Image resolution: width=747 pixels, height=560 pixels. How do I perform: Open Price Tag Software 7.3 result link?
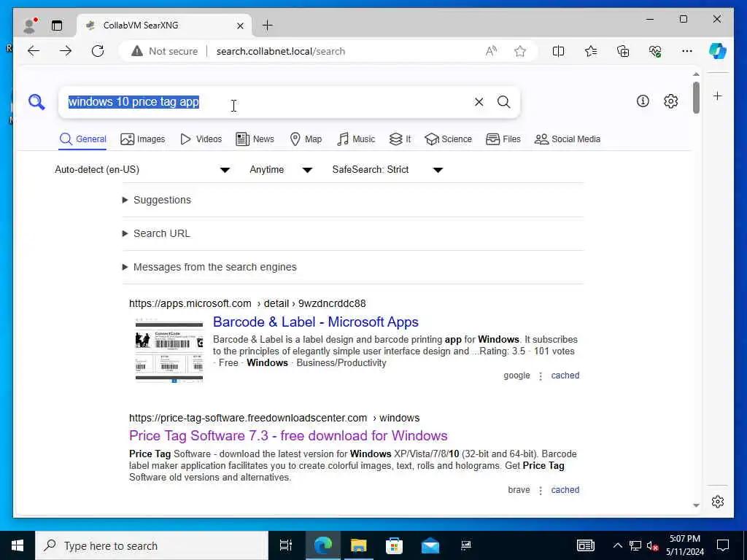click(x=288, y=436)
